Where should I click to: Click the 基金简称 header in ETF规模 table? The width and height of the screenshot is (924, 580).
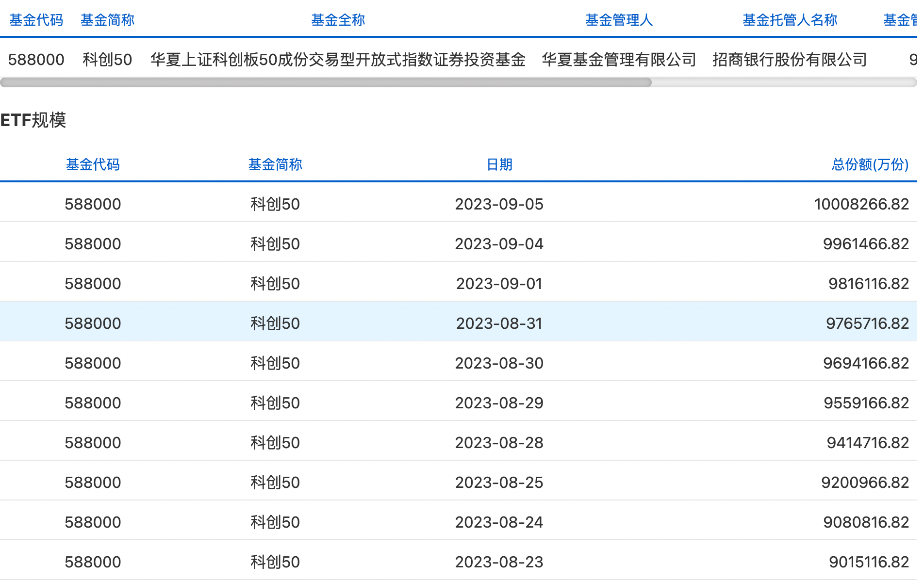[275, 165]
